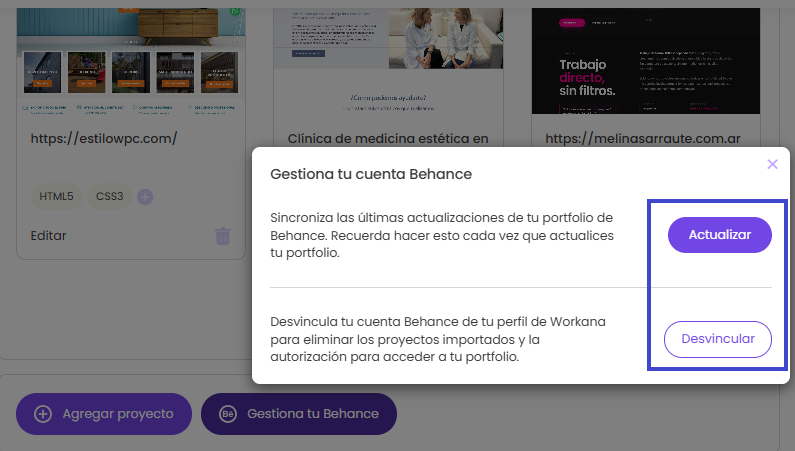Click Editar on estilowpc.com project
The image size is (795, 451).
(48, 236)
